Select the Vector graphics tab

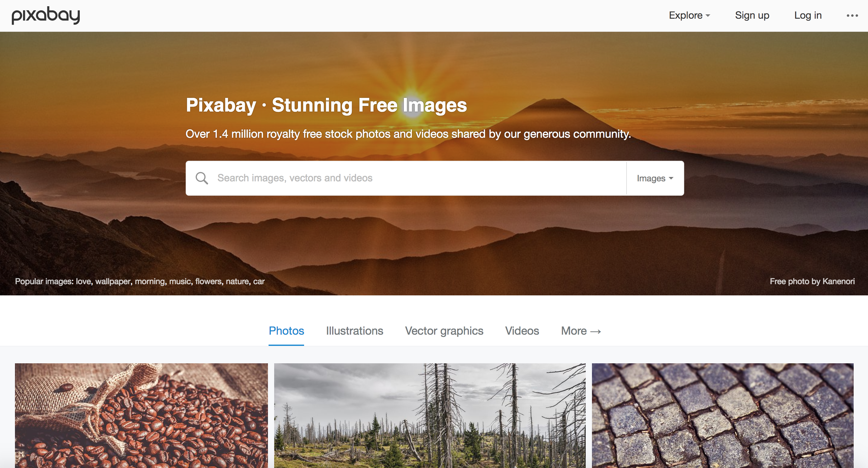[x=444, y=331]
